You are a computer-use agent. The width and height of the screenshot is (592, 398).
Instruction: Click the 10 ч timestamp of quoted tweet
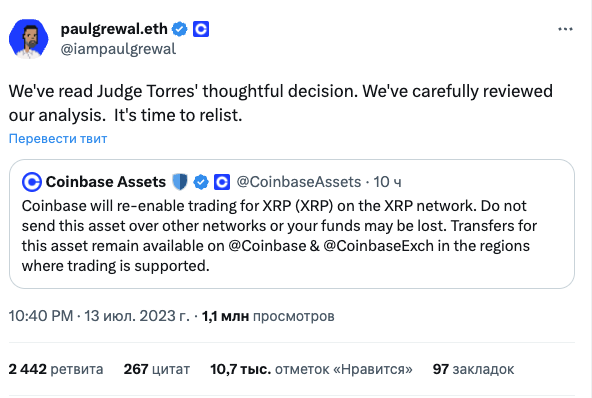[387, 182]
